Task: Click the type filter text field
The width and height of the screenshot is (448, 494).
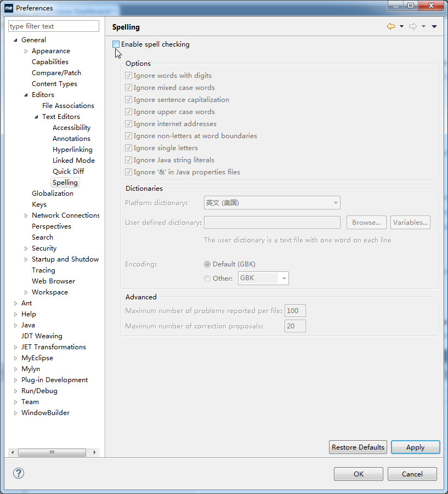Action: pyautogui.click(x=53, y=26)
